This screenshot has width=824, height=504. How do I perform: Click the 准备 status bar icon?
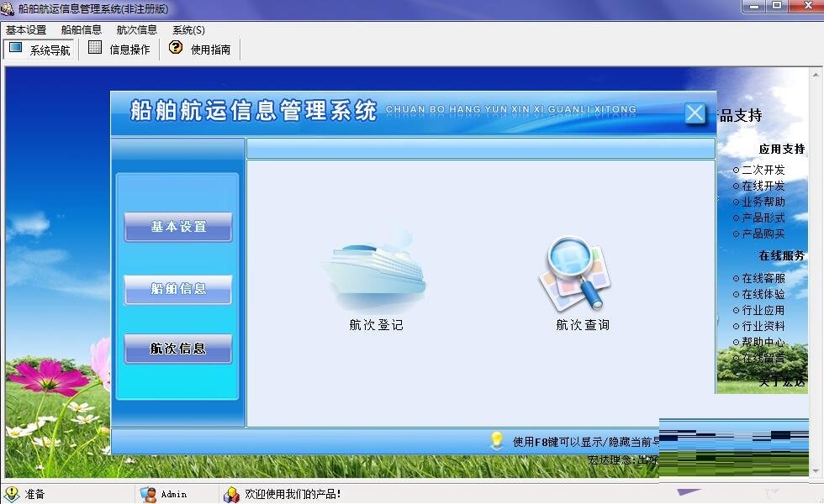[10, 494]
